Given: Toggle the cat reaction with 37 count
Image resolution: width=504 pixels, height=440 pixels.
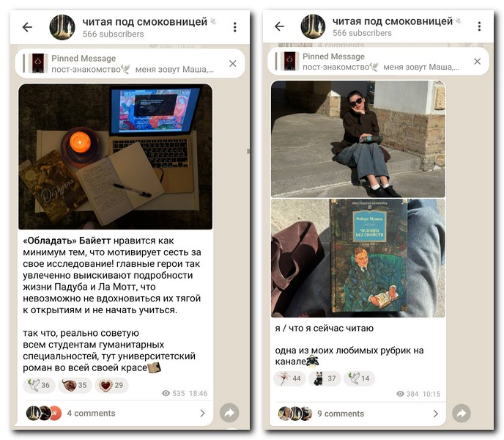Looking at the screenshot, I should pyautogui.click(x=325, y=378).
